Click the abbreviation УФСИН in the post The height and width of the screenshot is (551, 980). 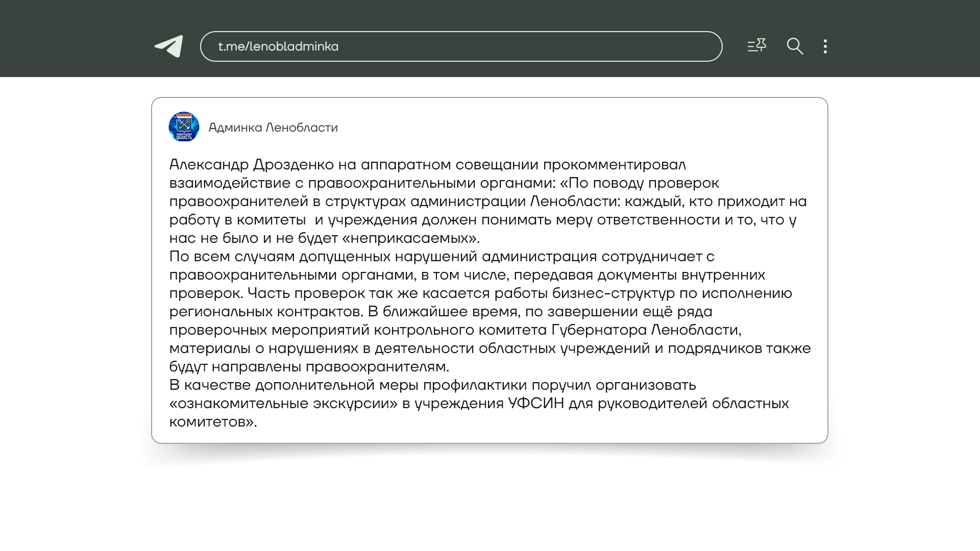click(x=535, y=404)
